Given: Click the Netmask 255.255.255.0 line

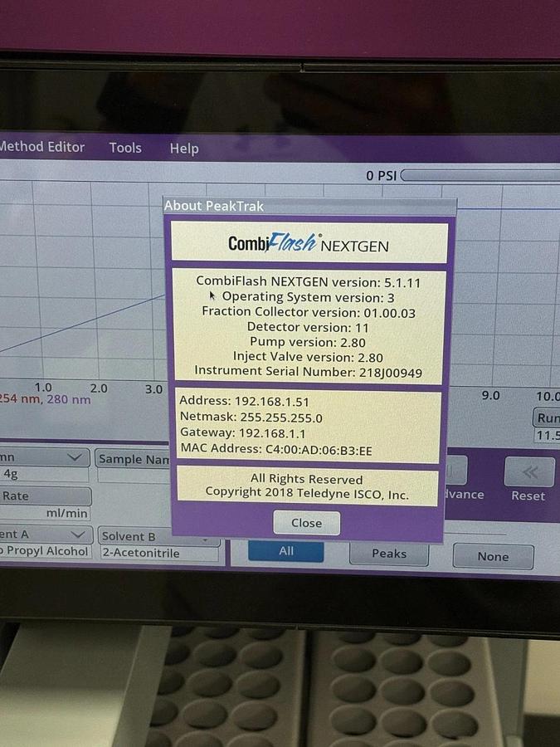Looking at the screenshot, I should [x=251, y=417].
